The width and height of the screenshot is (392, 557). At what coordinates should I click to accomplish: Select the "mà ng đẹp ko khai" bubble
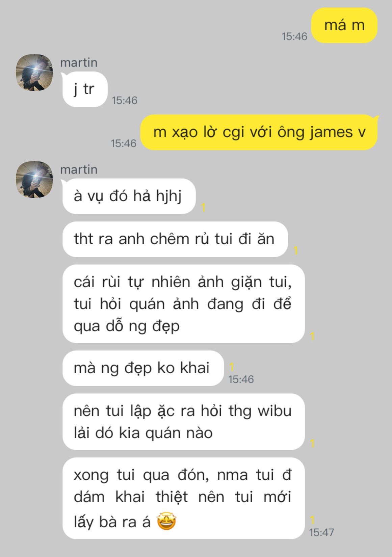[143, 368]
